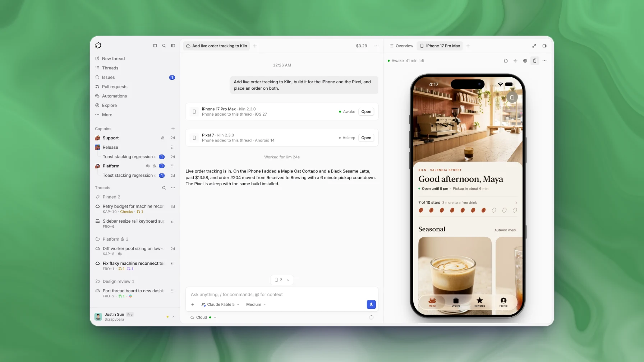
Task: Add new device tab with plus
Action: tap(468, 46)
